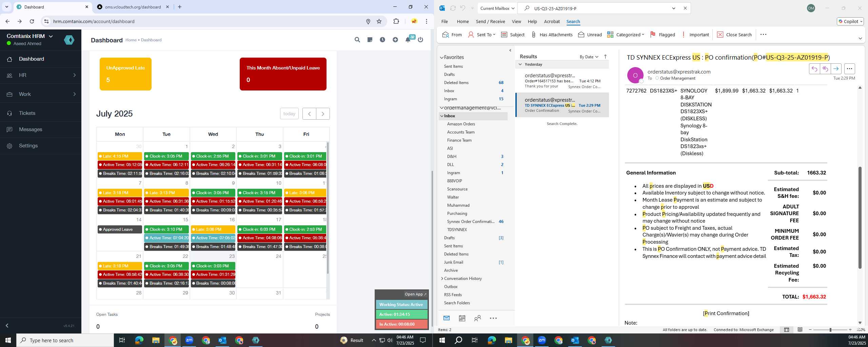Collapse the Favorites folder group
Screen dimensions: 868x347
tap(442, 57)
